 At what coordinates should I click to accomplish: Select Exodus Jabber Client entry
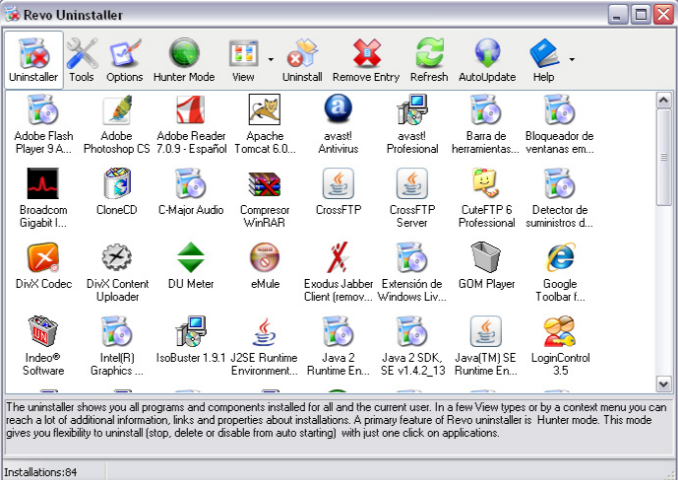tap(338, 272)
